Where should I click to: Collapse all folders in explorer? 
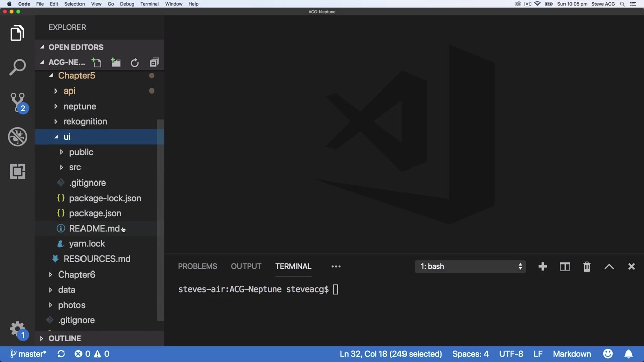pyautogui.click(x=154, y=62)
